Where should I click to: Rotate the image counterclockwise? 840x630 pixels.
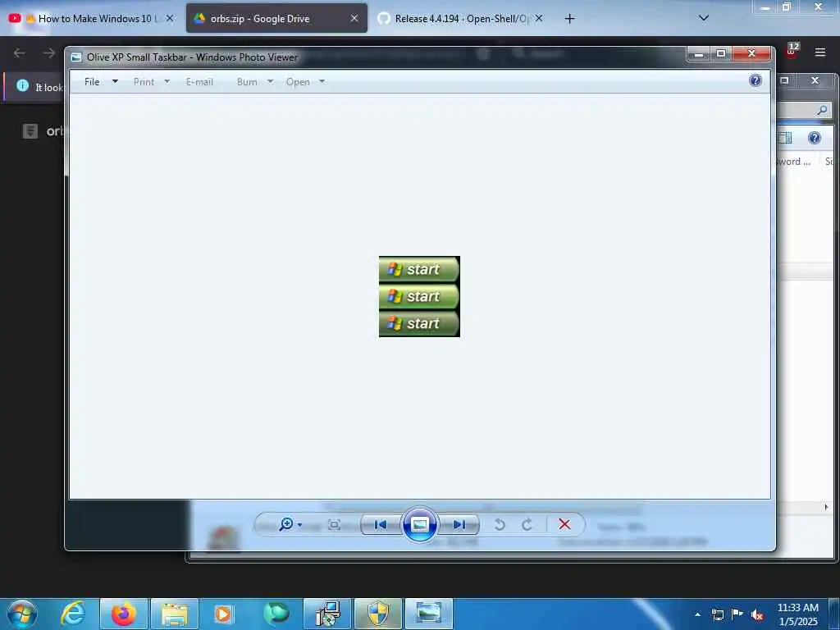tap(500, 524)
